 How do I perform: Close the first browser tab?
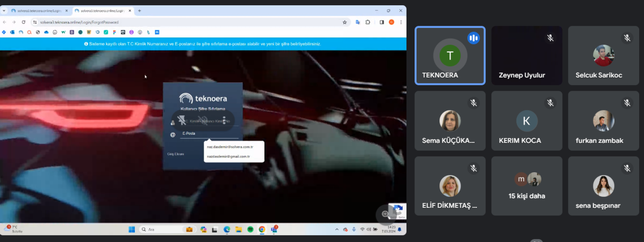[66, 11]
